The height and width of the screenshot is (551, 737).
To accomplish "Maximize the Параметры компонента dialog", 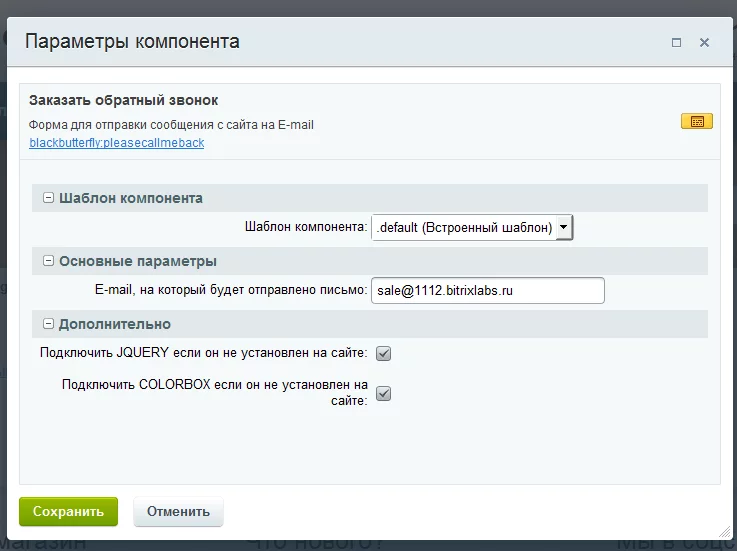I will point(676,43).
